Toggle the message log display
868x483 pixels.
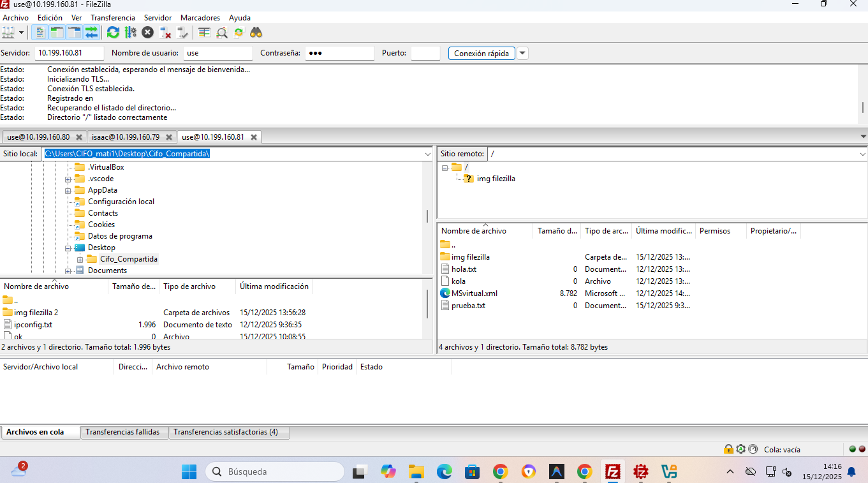pyautogui.click(x=39, y=33)
